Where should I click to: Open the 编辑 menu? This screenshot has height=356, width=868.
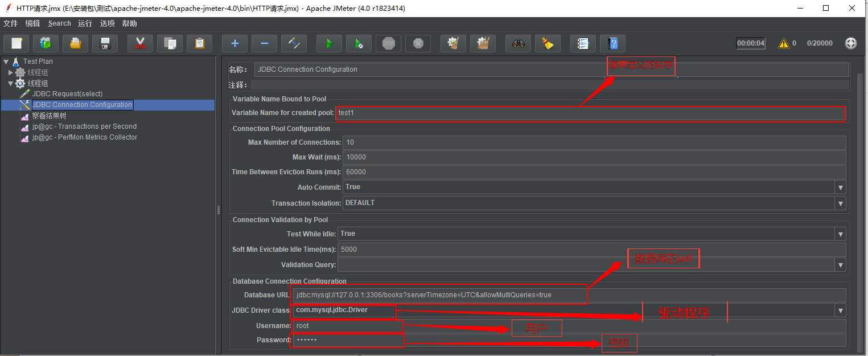click(x=33, y=23)
